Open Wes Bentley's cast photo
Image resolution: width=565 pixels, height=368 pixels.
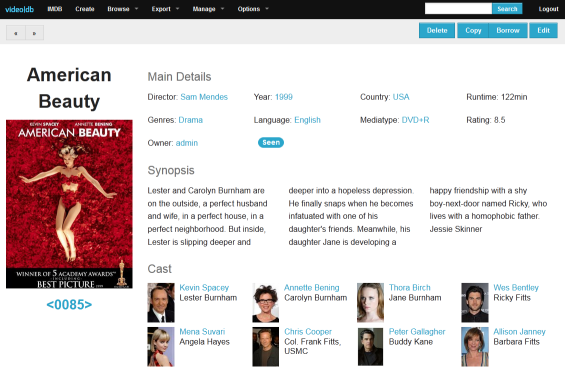click(x=475, y=302)
